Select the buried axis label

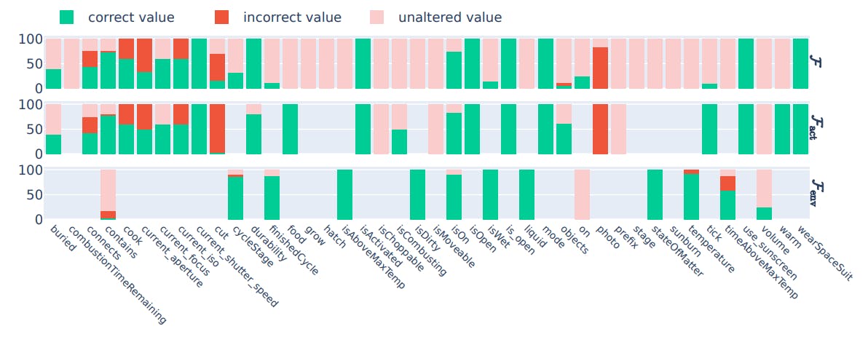tap(62, 238)
